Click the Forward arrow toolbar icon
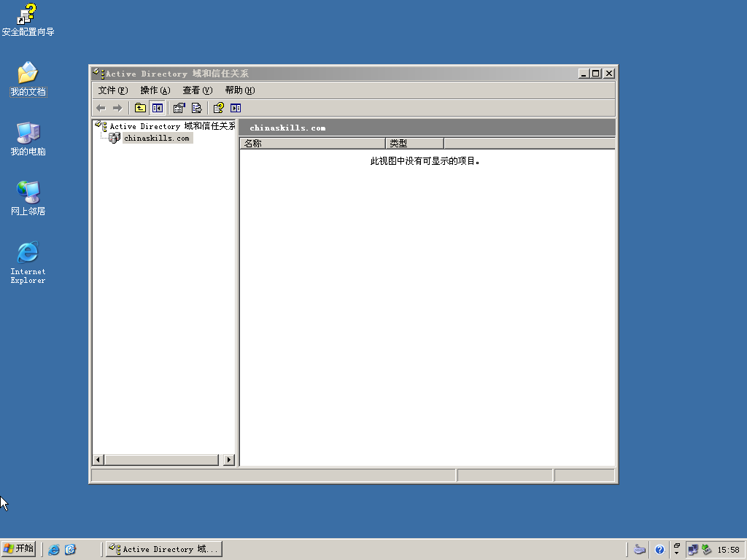 pos(117,108)
